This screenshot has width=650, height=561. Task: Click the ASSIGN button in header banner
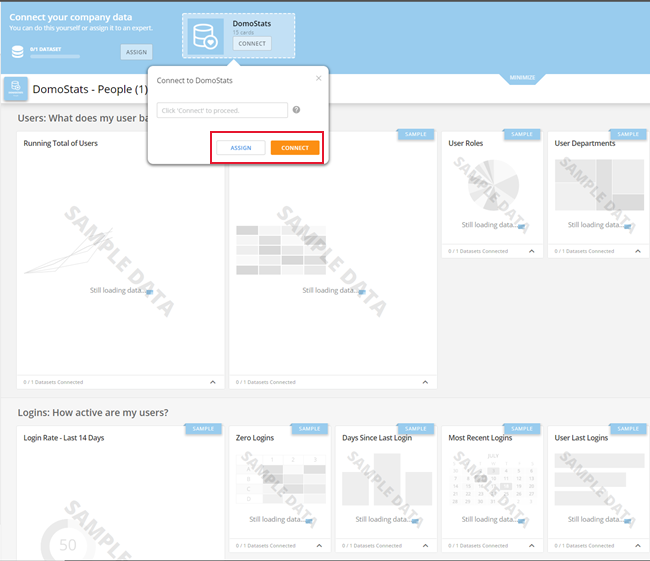[136, 52]
